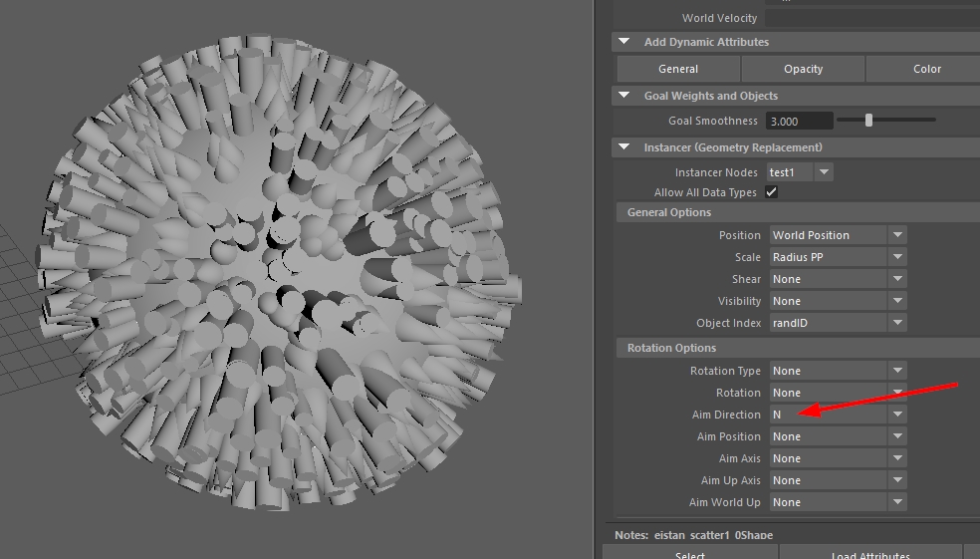980x559 pixels.
Task: Click the General dynamic attribute button
Action: (x=678, y=69)
